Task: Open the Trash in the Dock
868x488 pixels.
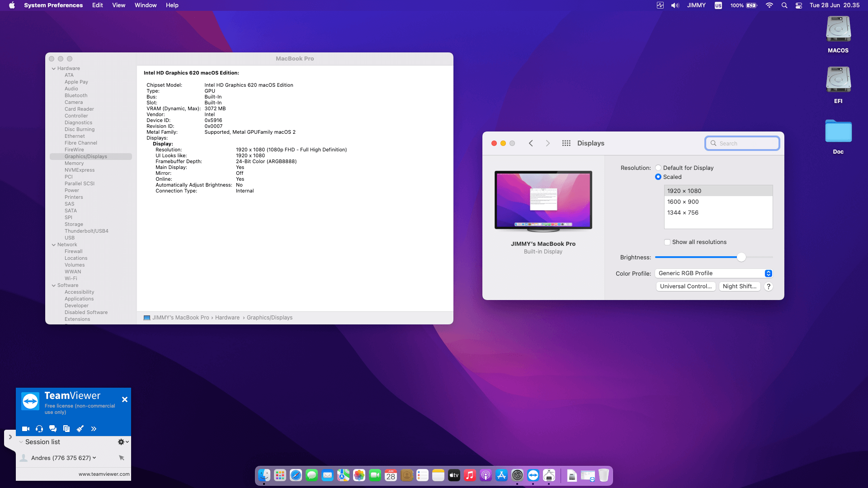Action: pyautogui.click(x=604, y=475)
